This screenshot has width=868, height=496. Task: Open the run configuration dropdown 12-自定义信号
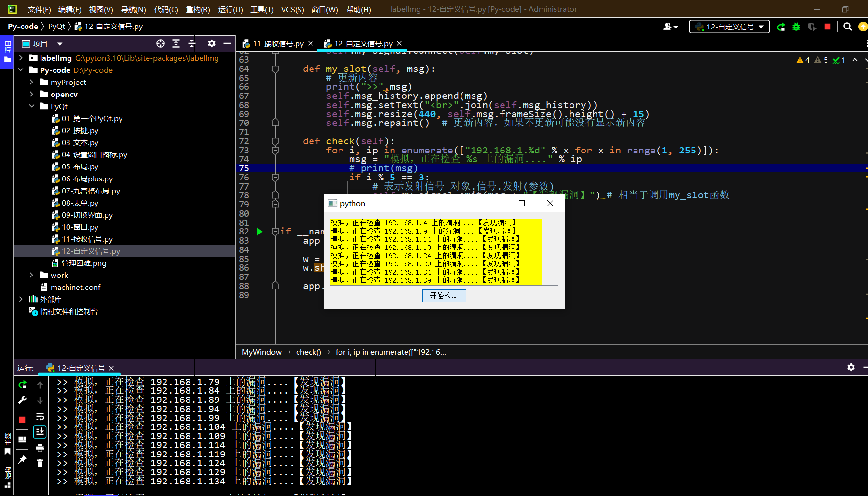click(729, 27)
